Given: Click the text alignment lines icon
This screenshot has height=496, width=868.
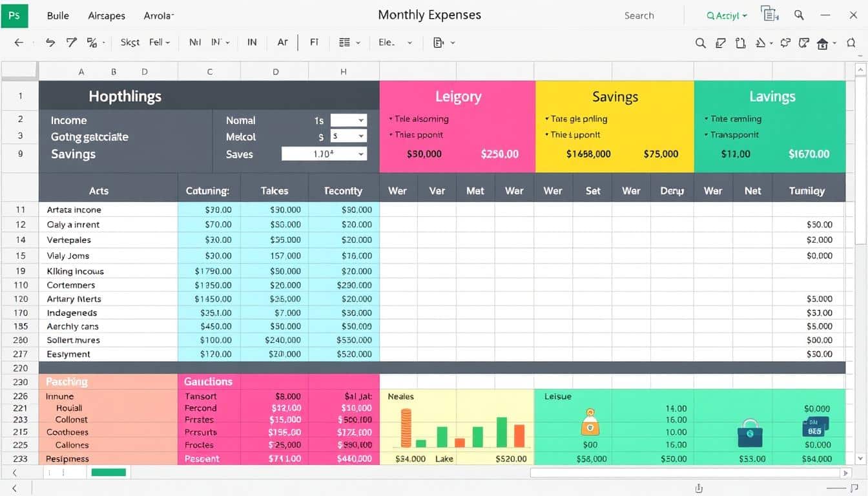Looking at the screenshot, I should click(344, 43).
